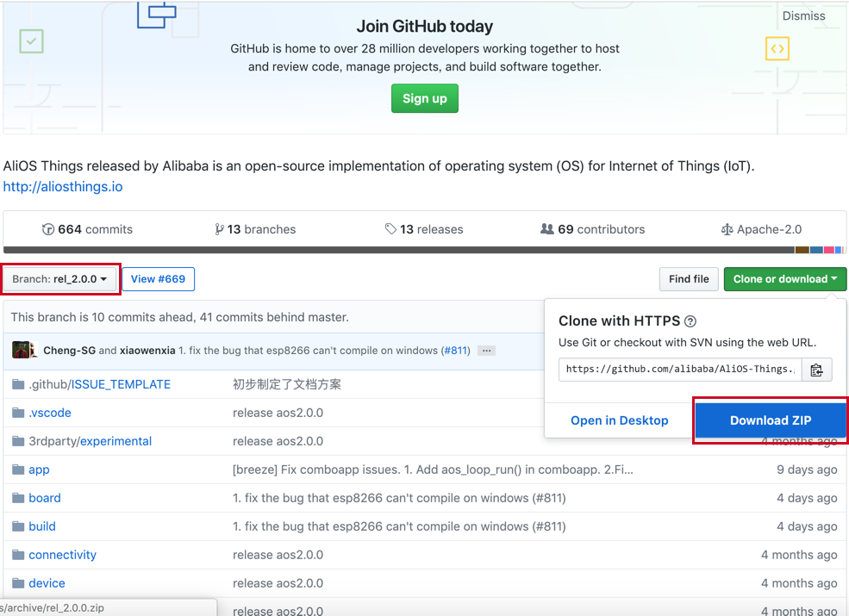Screen dimensions: 849x616
Task: Open the 13 branches list
Action: (255, 229)
